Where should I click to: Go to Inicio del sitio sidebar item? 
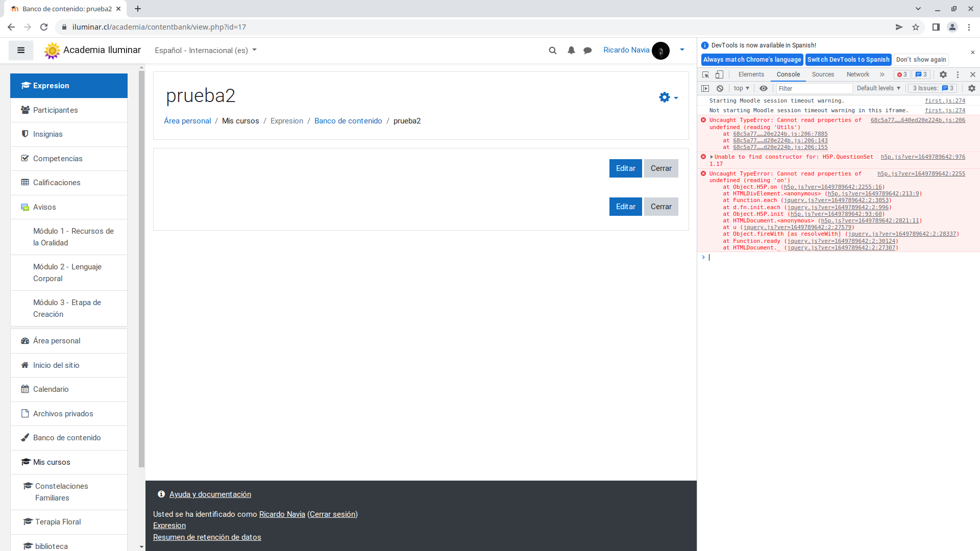[69, 365]
